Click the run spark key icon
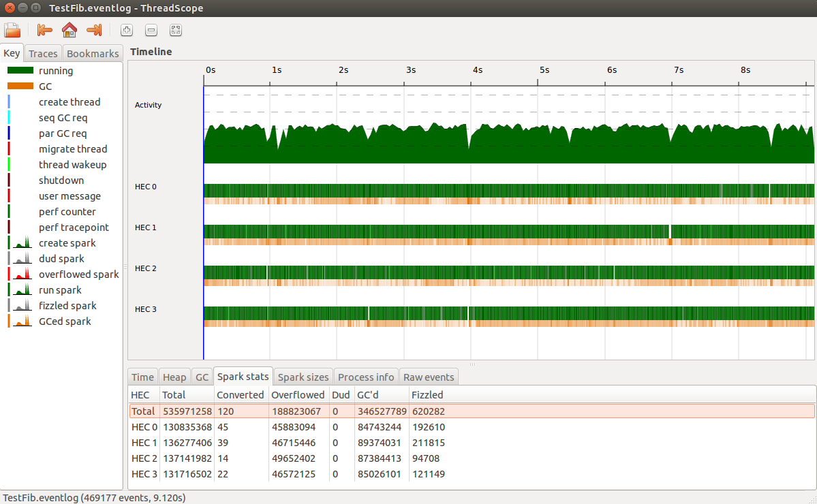817x504 pixels. [20, 289]
